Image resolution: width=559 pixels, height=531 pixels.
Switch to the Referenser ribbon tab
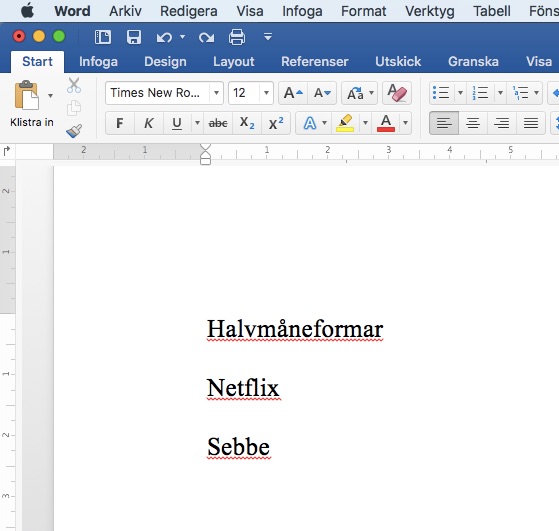(x=315, y=62)
